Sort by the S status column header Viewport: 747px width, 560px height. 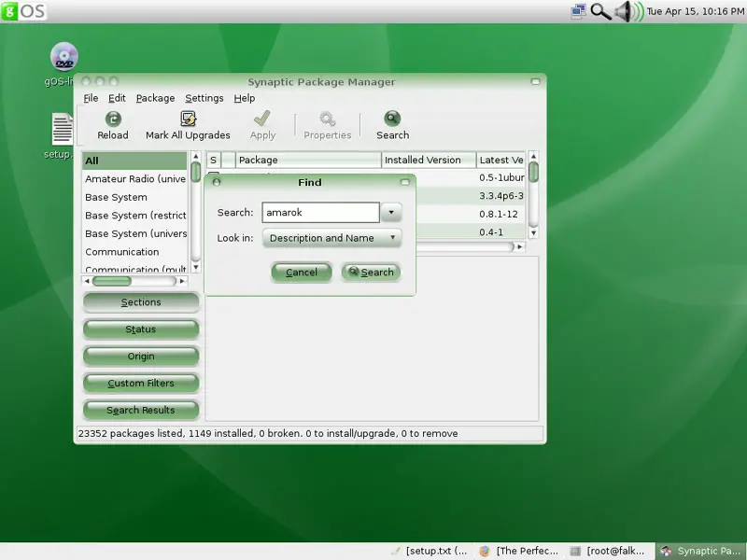pyautogui.click(x=214, y=160)
